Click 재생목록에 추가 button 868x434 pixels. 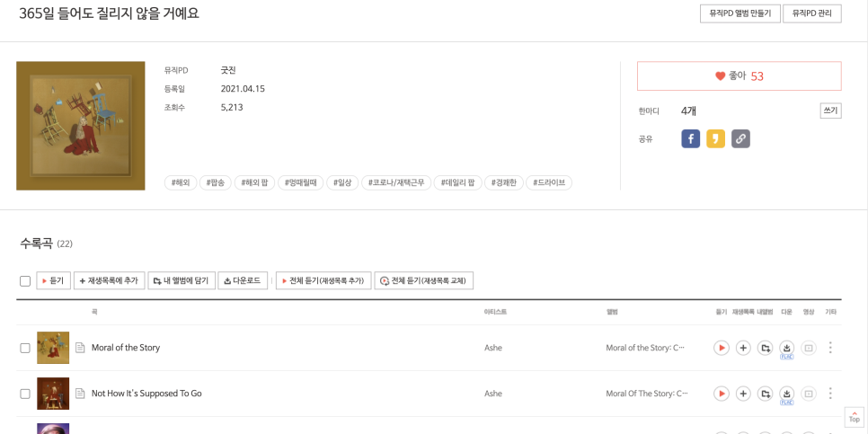(109, 280)
